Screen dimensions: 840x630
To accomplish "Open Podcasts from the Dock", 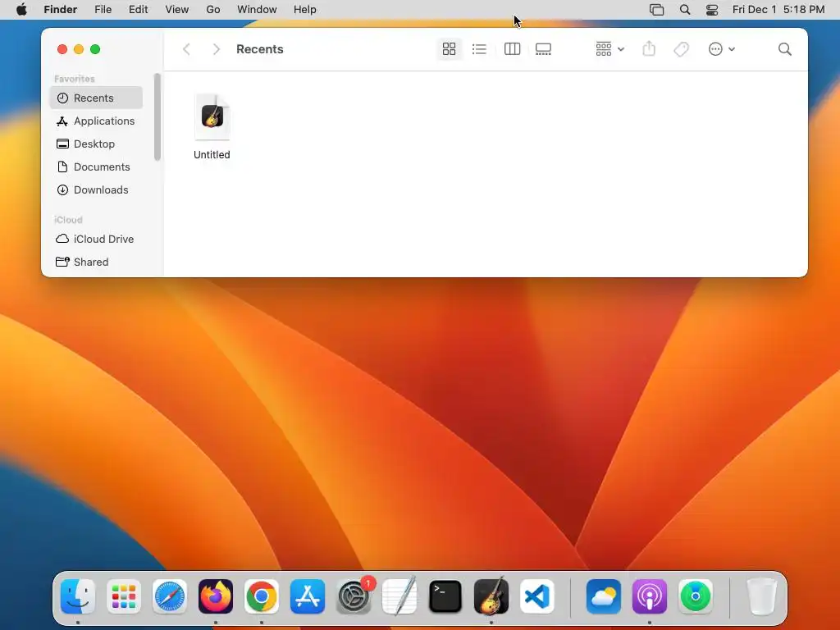I will [x=650, y=596].
